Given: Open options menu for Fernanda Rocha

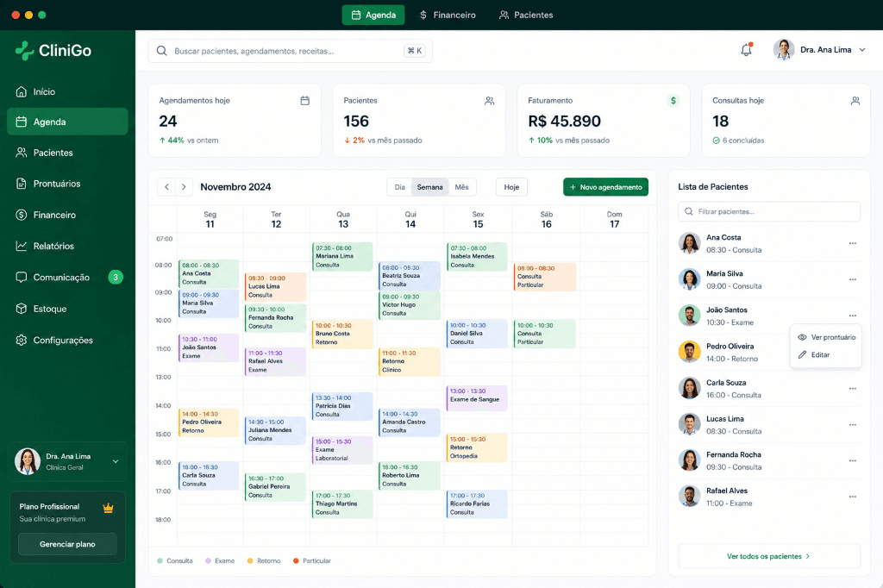Looking at the screenshot, I should pyautogui.click(x=853, y=460).
